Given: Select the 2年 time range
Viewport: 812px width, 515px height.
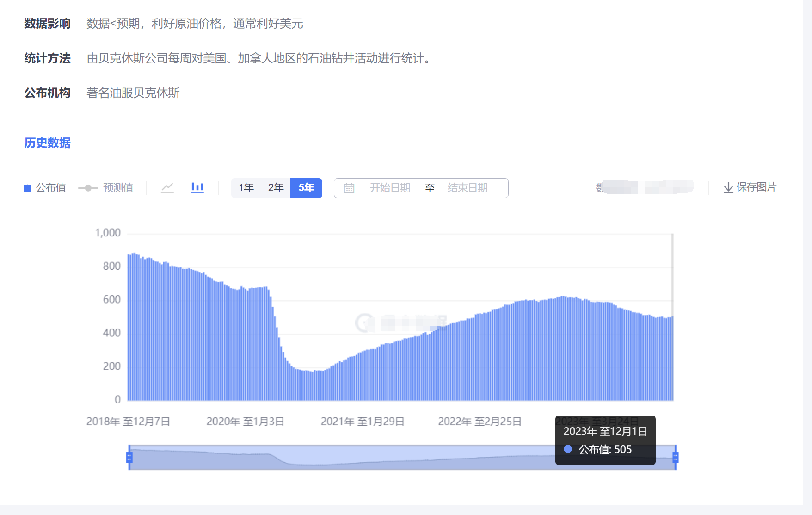Looking at the screenshot, I should tap(276, 188).
